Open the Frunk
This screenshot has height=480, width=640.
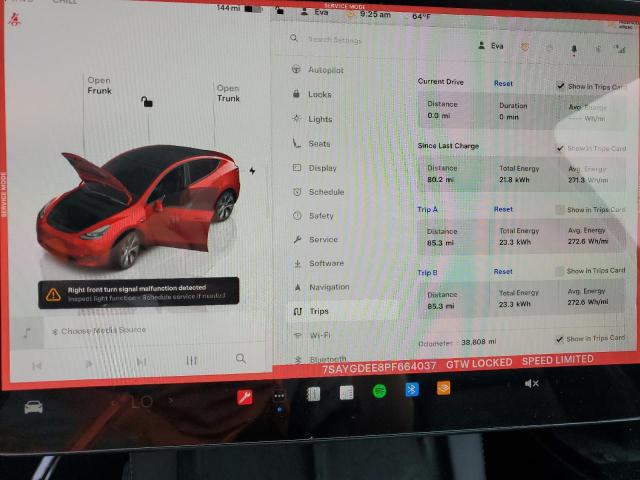point(99,85)
